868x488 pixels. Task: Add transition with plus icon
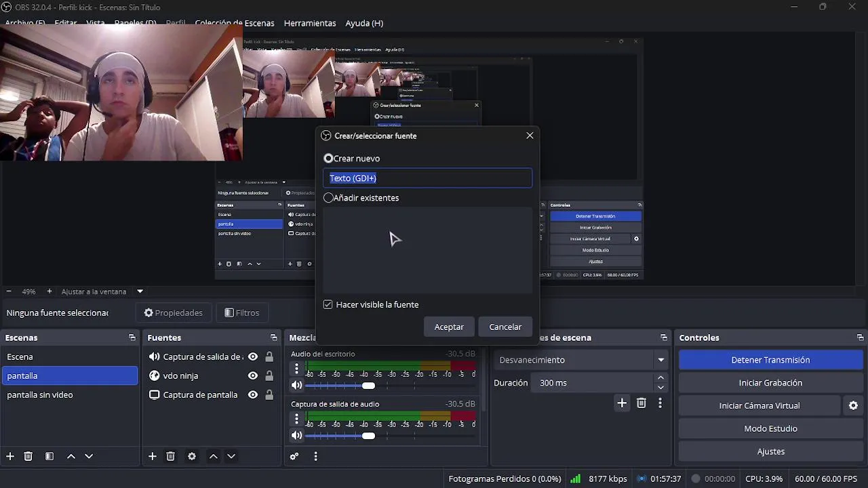622,403
